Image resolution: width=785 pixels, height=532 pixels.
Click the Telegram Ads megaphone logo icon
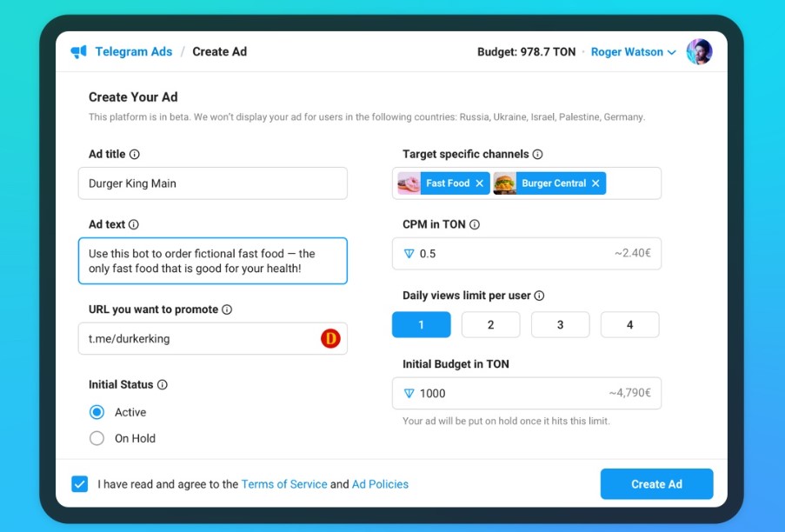click(x=78, y=51)
